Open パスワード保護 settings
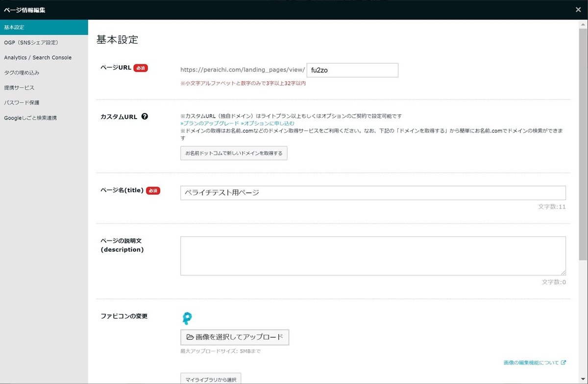Screen dimensions: 588x384 (44, 103)
